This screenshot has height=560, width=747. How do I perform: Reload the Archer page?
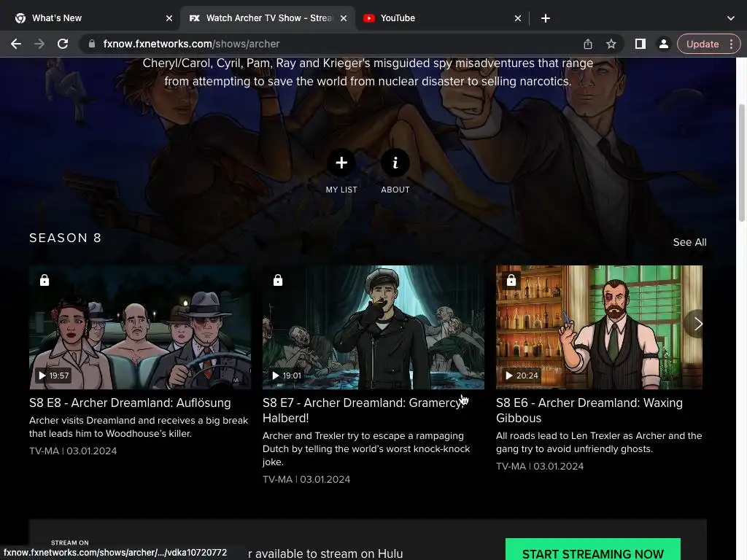pos(63,44)
